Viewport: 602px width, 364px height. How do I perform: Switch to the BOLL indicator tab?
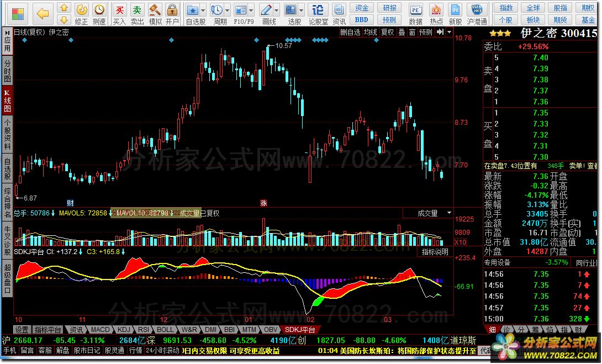(x=165, y=330)
